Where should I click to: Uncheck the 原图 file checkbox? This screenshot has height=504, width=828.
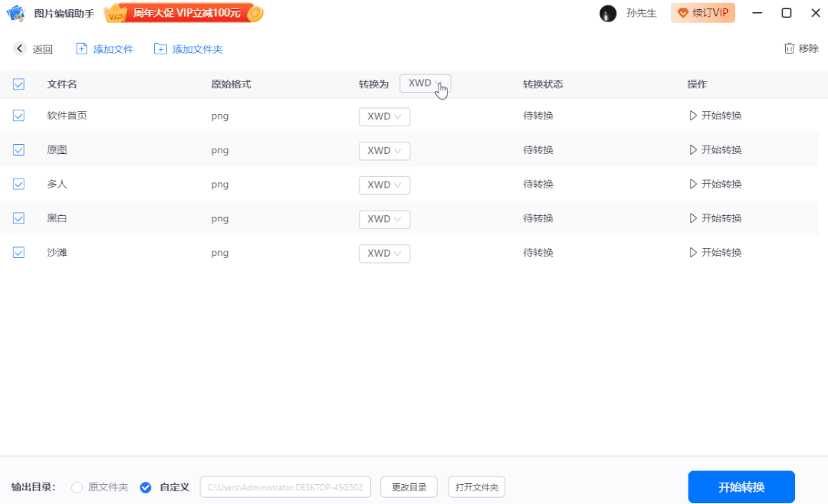(x=19, y=150)
